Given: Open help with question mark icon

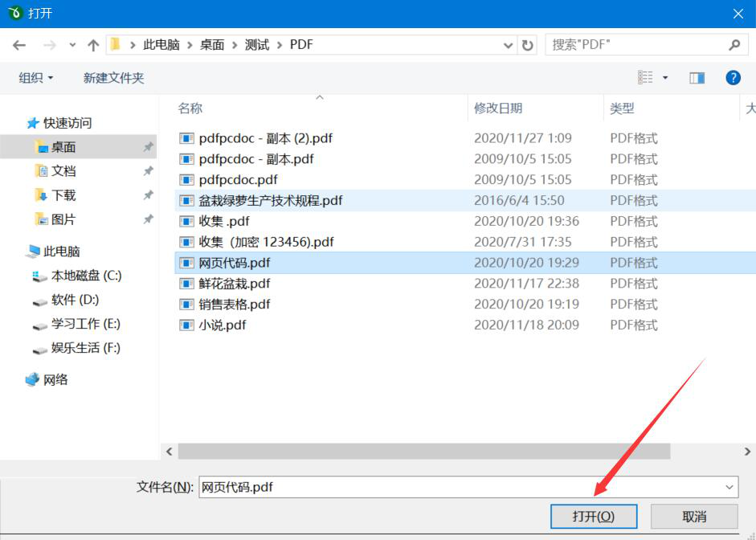Looking at the screenshot, I should pyautogui.click(x=733, y=78).
